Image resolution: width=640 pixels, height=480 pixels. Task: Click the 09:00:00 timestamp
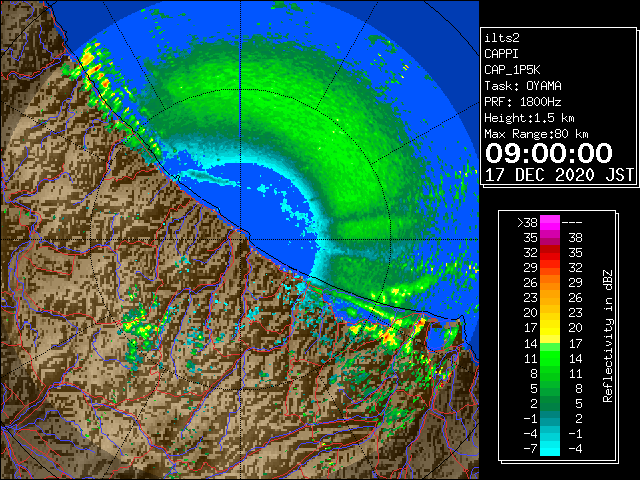(x=549, y=153)
